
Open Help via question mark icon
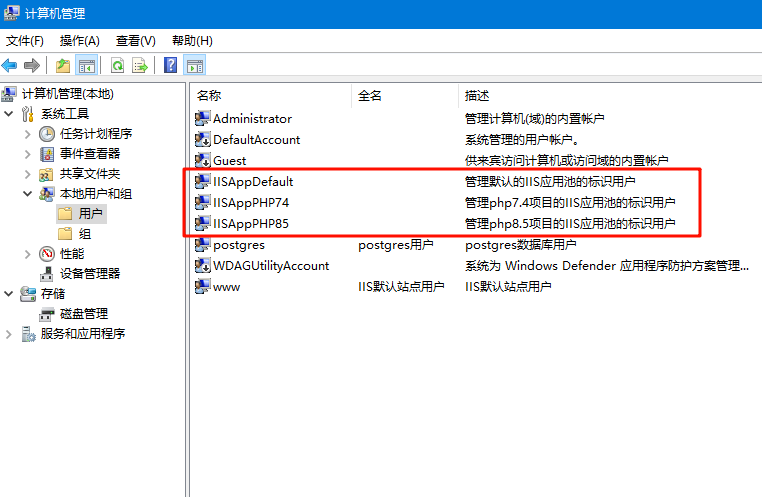(x=171, y=66)
